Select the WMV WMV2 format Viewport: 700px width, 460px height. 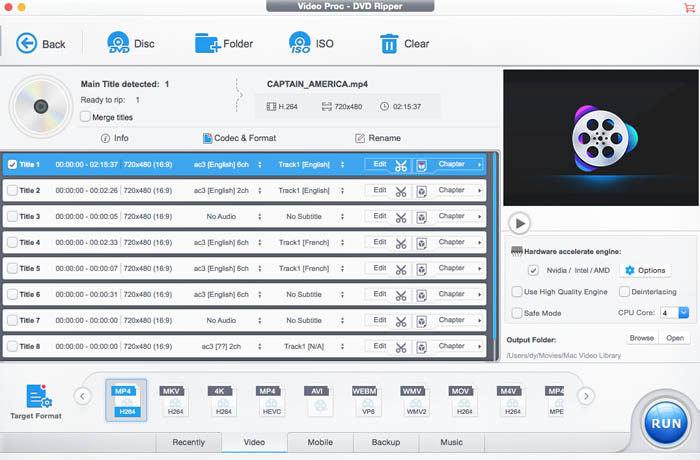415,401
